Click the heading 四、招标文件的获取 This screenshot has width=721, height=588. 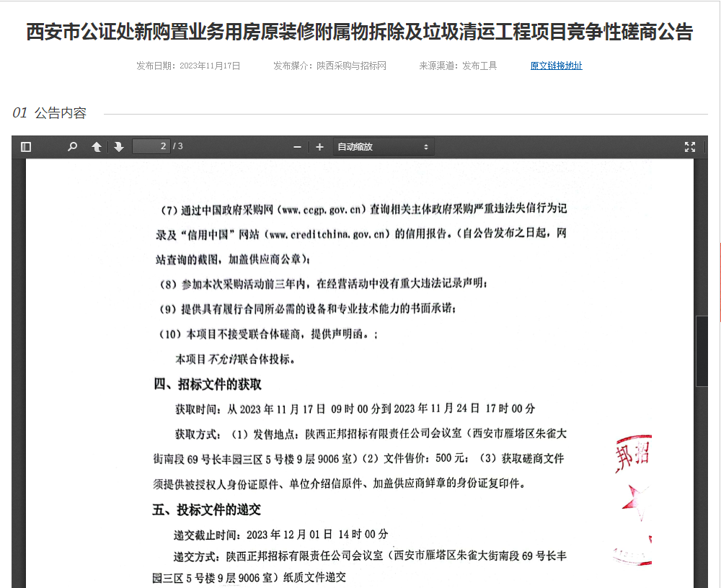[x=208, y=384]
